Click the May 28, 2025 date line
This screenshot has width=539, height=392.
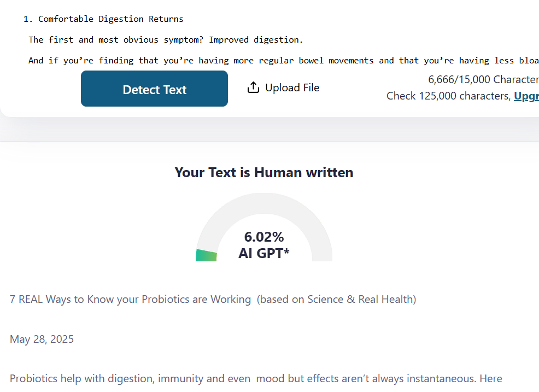(x=42, y=339)
